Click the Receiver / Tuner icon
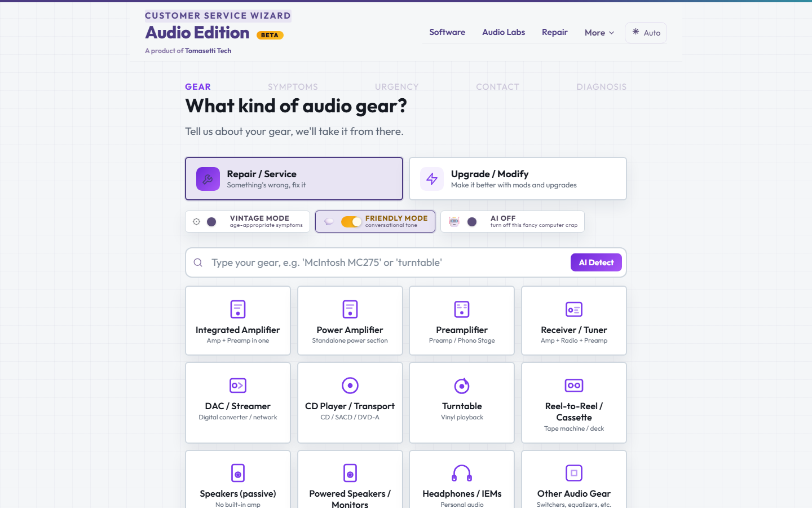Image resolution: width=812 pixels, height=508 pixels. 574,309
